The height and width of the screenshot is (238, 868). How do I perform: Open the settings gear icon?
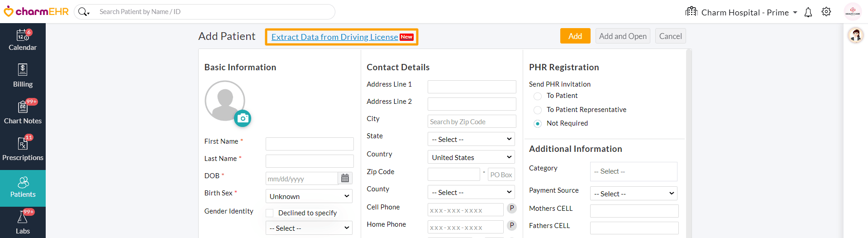coord(826,12)
